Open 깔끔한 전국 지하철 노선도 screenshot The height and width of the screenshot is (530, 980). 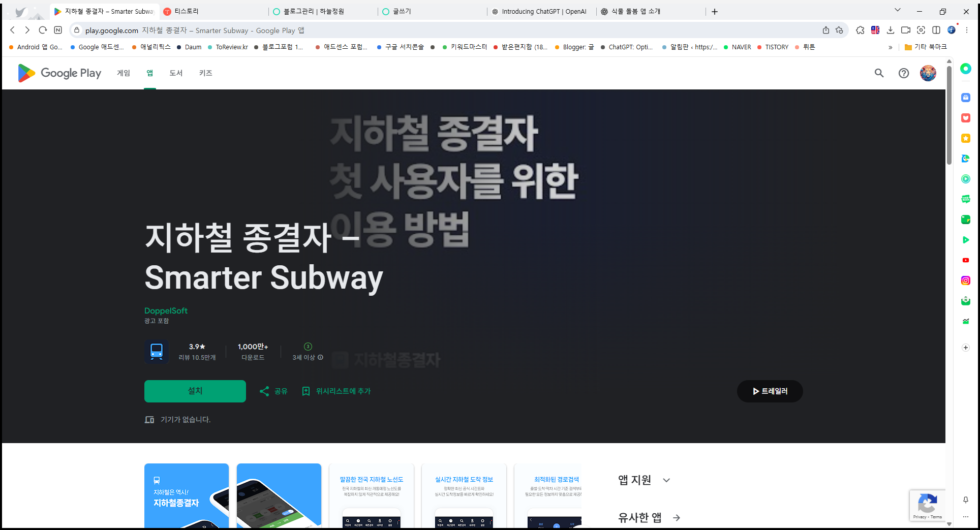coord(372,496)
